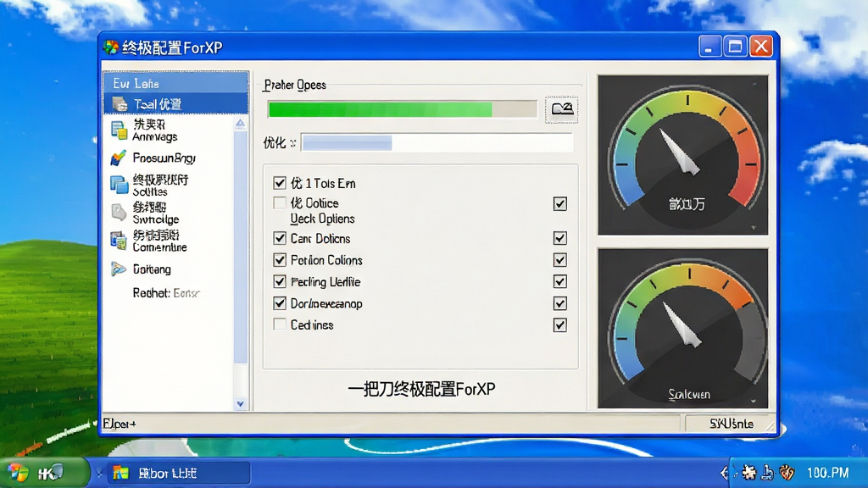Click the snowflake-like tray icon
868x488 pixels.
pos(749,473)
